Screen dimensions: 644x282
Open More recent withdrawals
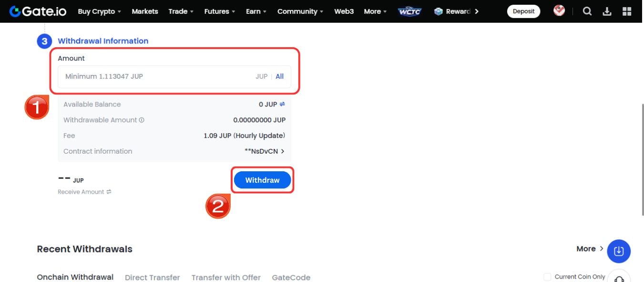click(x=590, y=249)
